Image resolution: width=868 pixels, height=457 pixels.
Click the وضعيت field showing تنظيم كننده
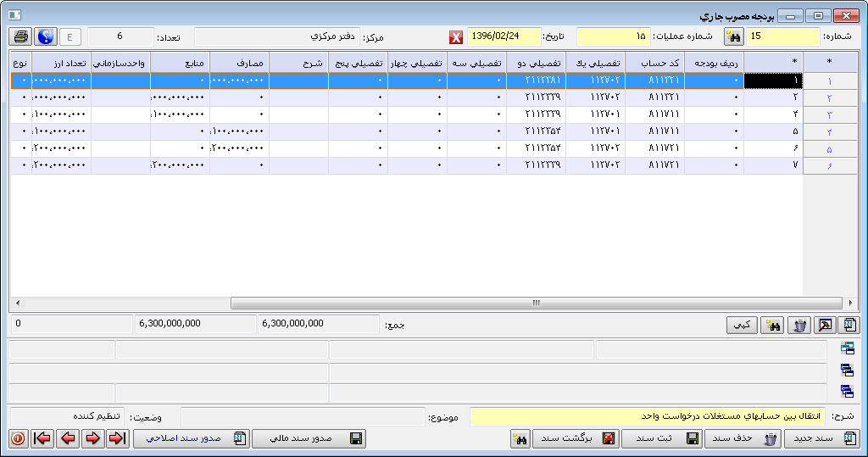click(68, 416)
